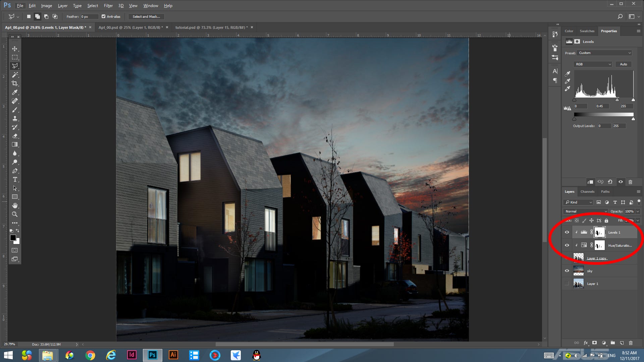Expand the Normal blend mode dropdown

[585, 212]
